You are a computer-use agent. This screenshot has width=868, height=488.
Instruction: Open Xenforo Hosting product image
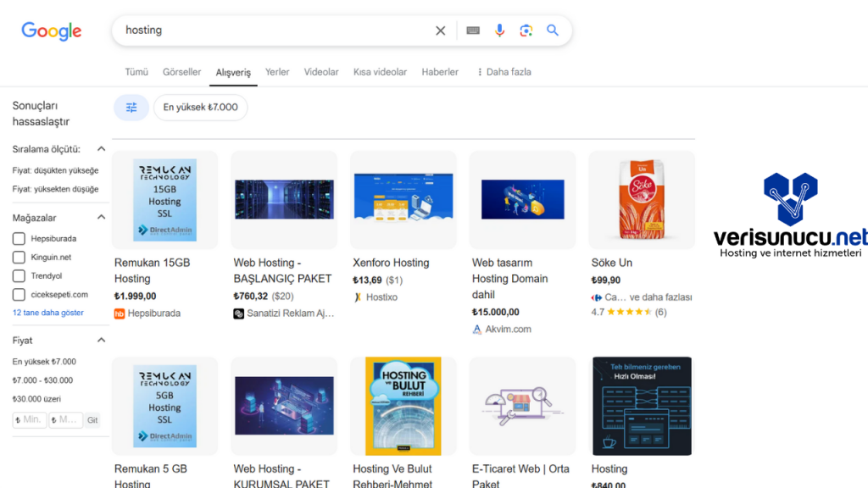(403, 200)
